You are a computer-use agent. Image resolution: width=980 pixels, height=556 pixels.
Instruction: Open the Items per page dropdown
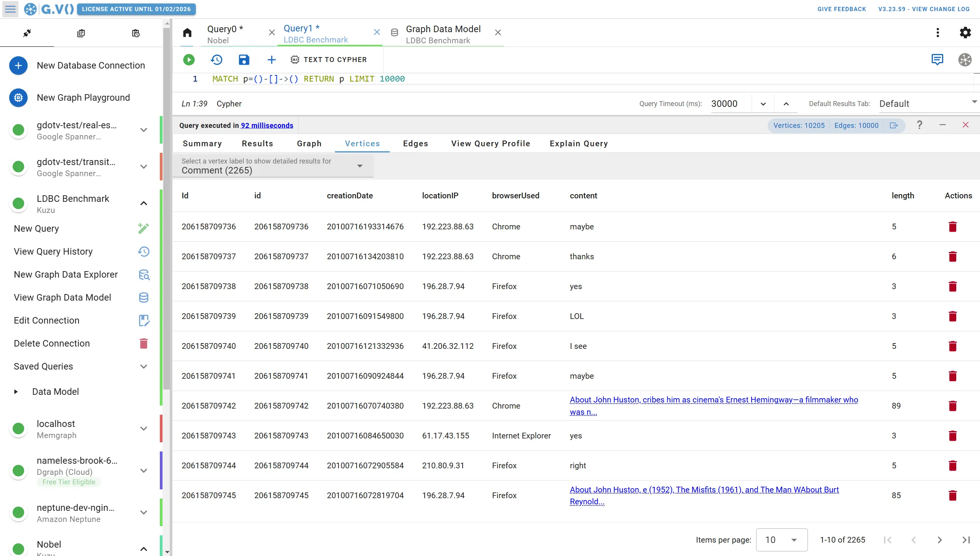click(x=781, y=540)
